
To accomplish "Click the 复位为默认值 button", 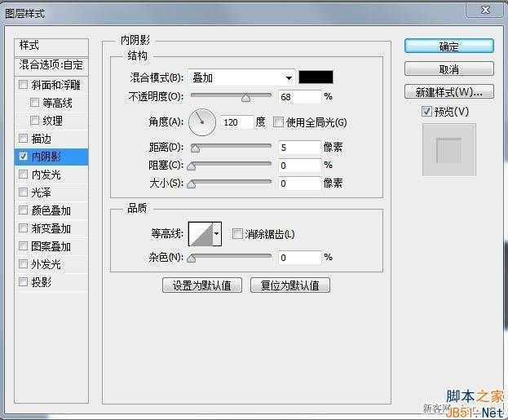I will coord(290,285).
